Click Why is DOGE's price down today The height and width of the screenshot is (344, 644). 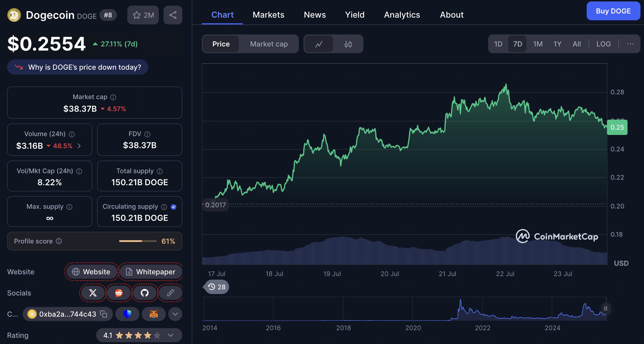click(78, 67)
